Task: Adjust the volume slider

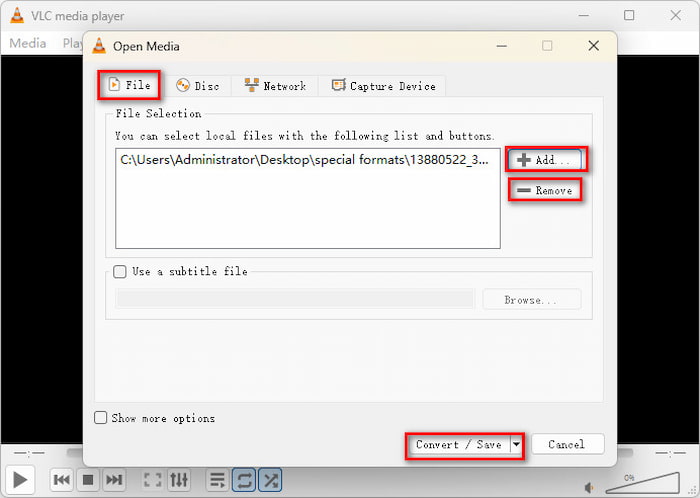Action: pyautogui.click(x=643, y=483)
